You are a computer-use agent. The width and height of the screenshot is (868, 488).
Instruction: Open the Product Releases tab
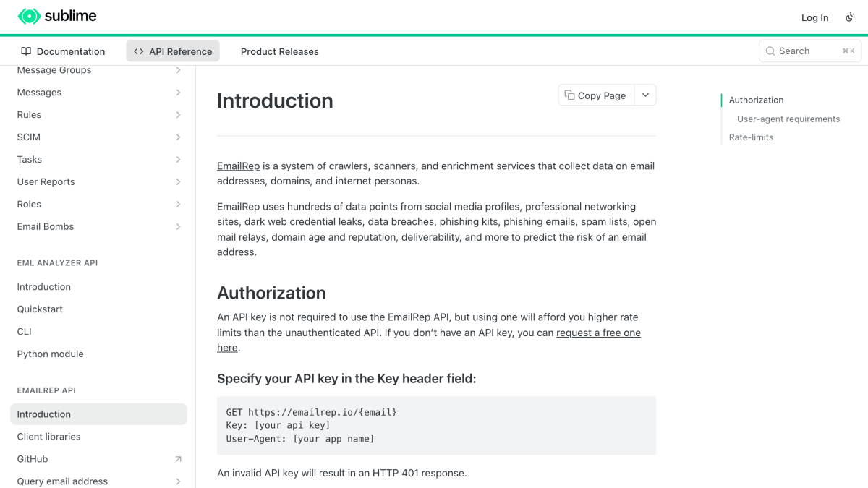(280, 51)
